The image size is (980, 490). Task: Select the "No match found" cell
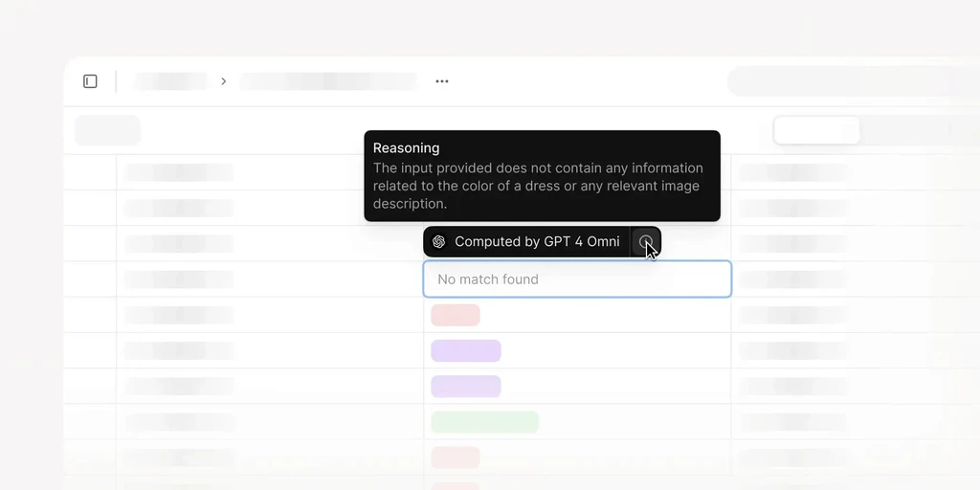coord(577,278)
